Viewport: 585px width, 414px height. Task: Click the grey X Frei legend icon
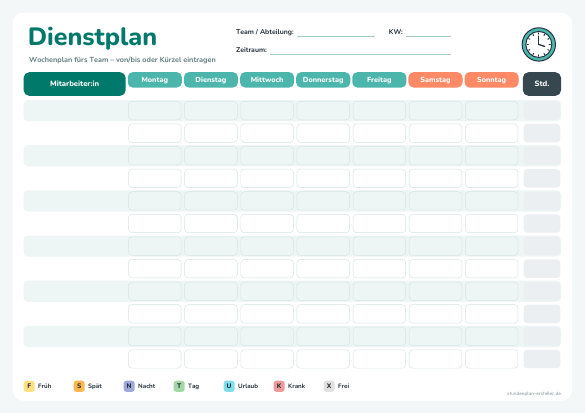[x=329, y=386]
